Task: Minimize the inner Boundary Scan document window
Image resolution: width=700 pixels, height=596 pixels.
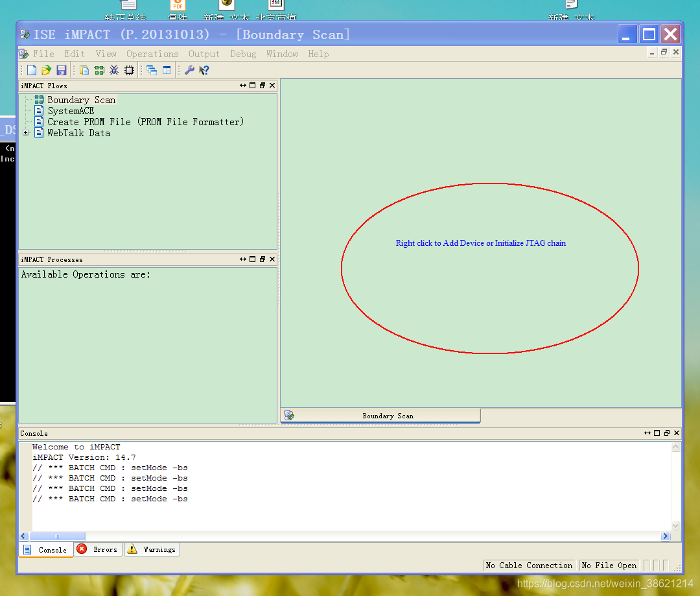Action: [652, 53]
